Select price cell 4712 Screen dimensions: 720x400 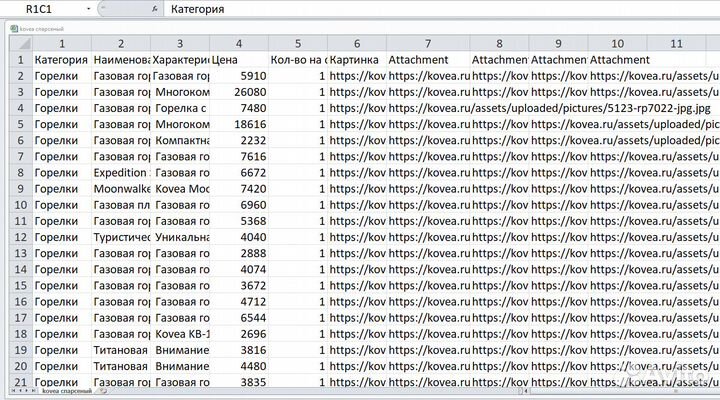pyautogui.click(x=239, y=302)
